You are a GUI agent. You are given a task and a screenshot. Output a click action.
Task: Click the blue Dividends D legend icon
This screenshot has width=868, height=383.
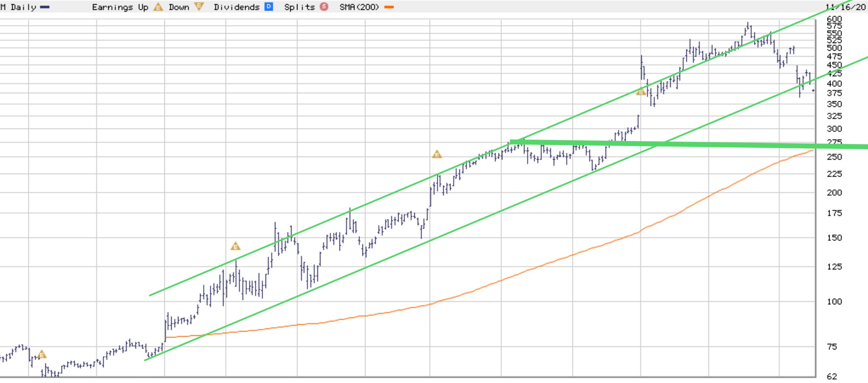coord(268,6)
